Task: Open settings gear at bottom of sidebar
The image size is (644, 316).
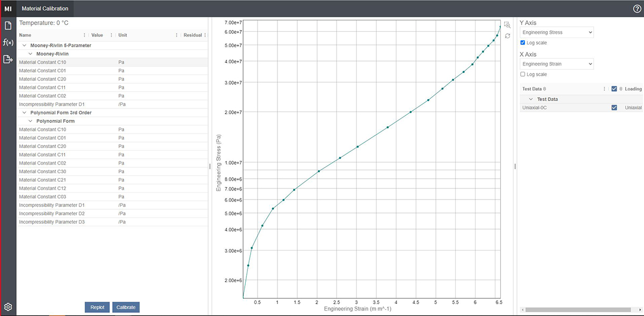Action: tap(8, 307)
